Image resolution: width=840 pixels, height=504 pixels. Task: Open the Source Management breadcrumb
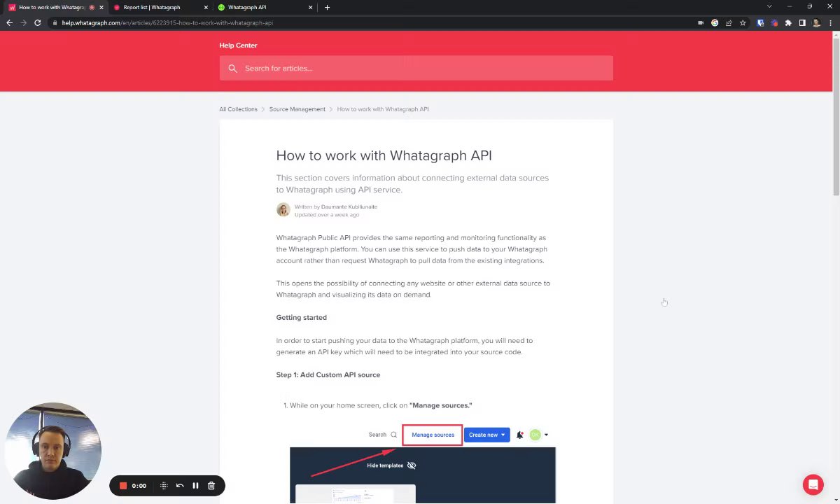coord(297,109)
